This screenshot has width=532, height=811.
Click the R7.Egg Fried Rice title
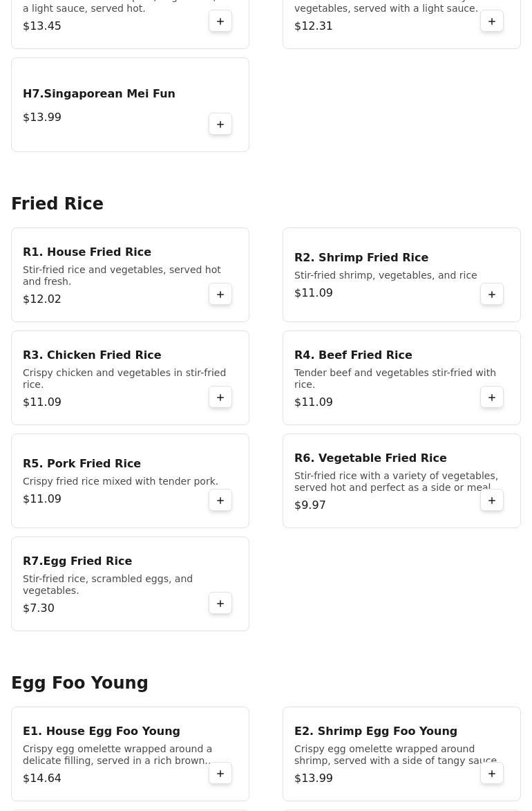[77, 561]
